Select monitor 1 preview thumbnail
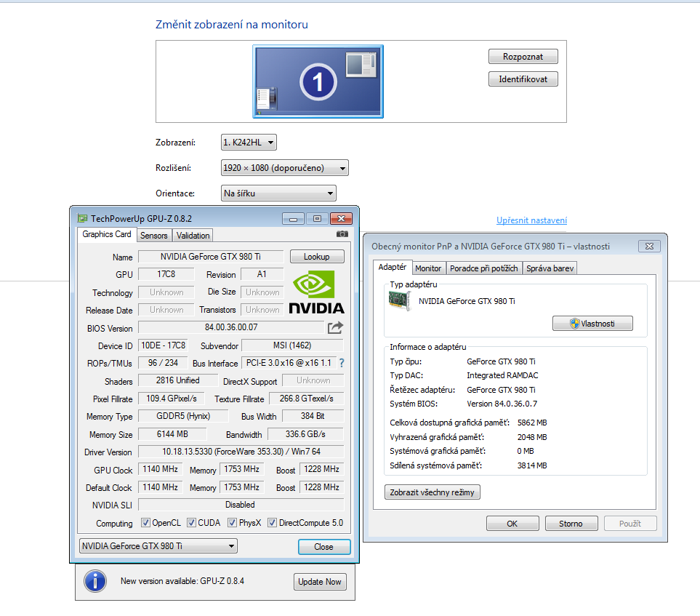Image resolution: width=700 pixels, height=616 pixels. coord(318,81)
